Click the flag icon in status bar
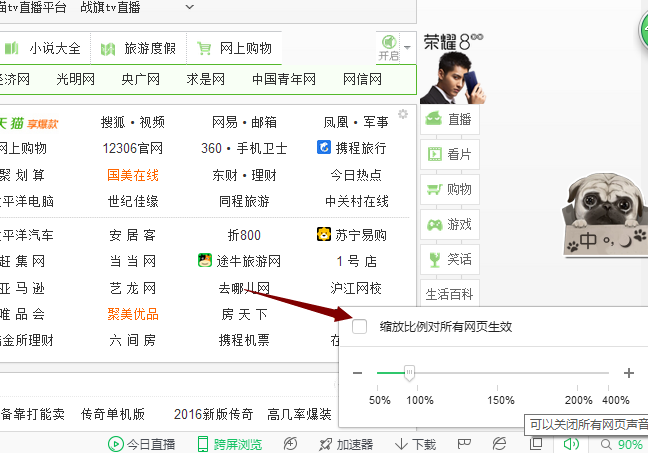The width and height of the screenshot is (648, 453). (464, 444)
